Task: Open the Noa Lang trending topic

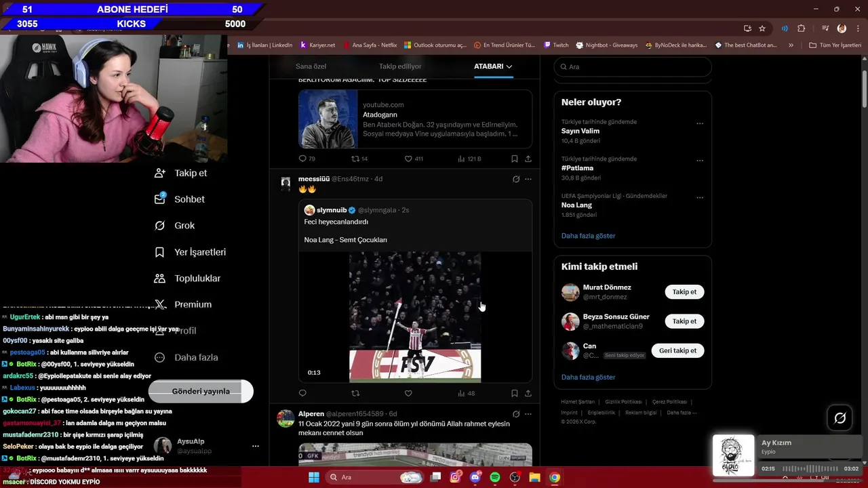Action: (576, 205)
